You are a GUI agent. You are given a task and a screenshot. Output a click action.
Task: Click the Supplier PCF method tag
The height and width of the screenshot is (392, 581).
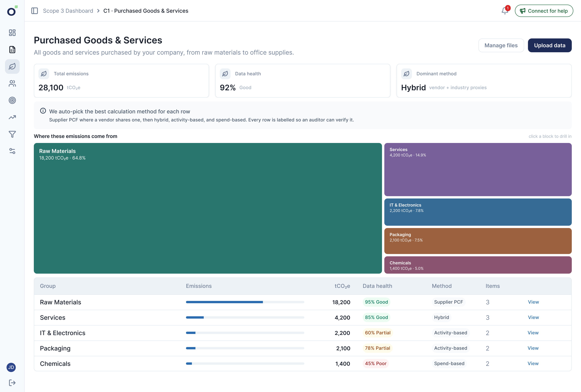pyautogui.click(x=448, y=302)
